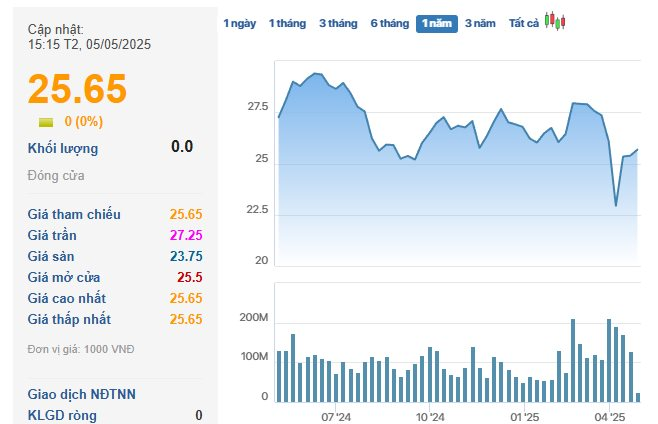Click the KLGD ròng label
This screenshot has height=424, width=658.
61,414
